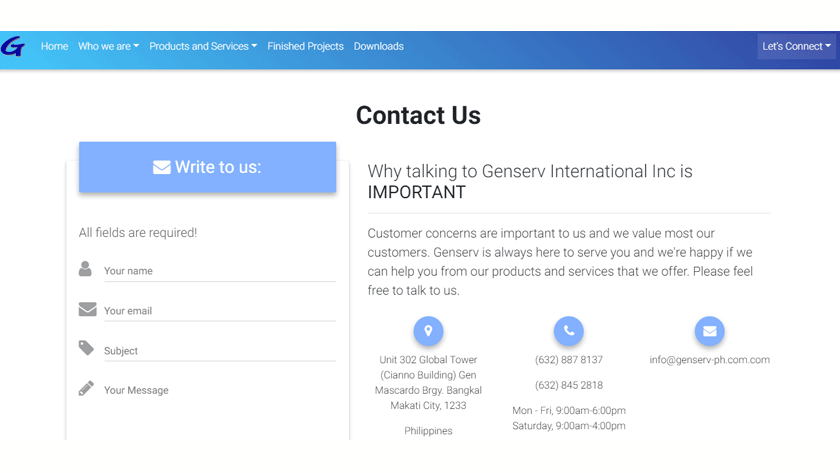
Task: Click the blue phone icon
Action: pyautogui.click(x=569, y=331)
